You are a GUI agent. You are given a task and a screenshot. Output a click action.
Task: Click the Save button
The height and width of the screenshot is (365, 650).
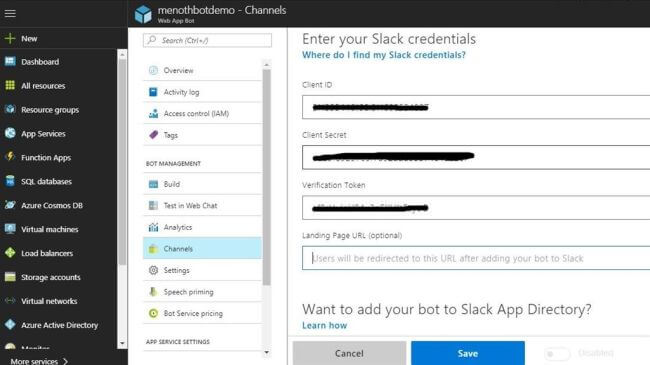pyautogui.click(x=468, y=353)
